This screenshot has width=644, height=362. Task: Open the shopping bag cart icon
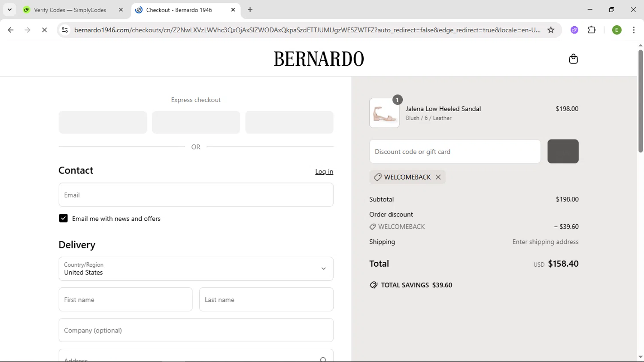tap(573, 59)
